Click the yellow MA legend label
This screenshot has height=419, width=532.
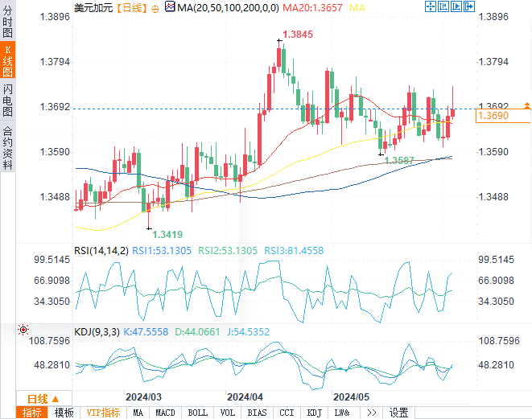click(x=357, y=8)
